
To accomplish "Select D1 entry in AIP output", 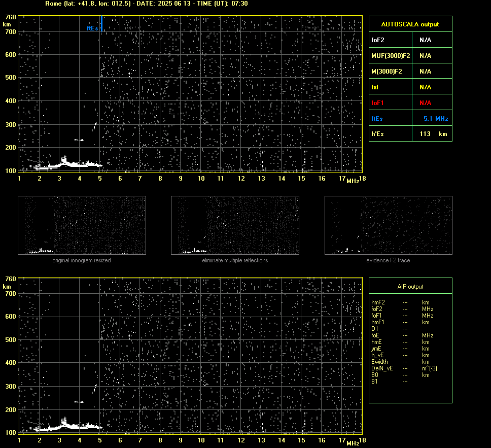I will 374,329.
